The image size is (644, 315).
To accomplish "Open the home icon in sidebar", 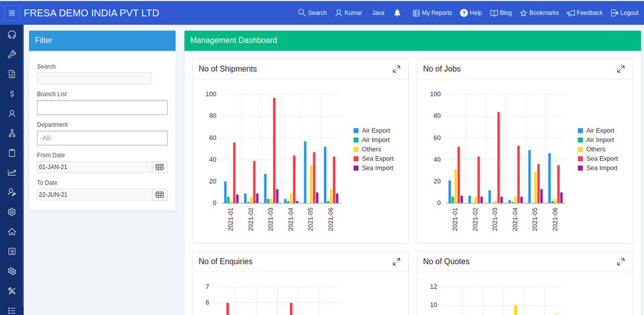I will click(11, 232).
